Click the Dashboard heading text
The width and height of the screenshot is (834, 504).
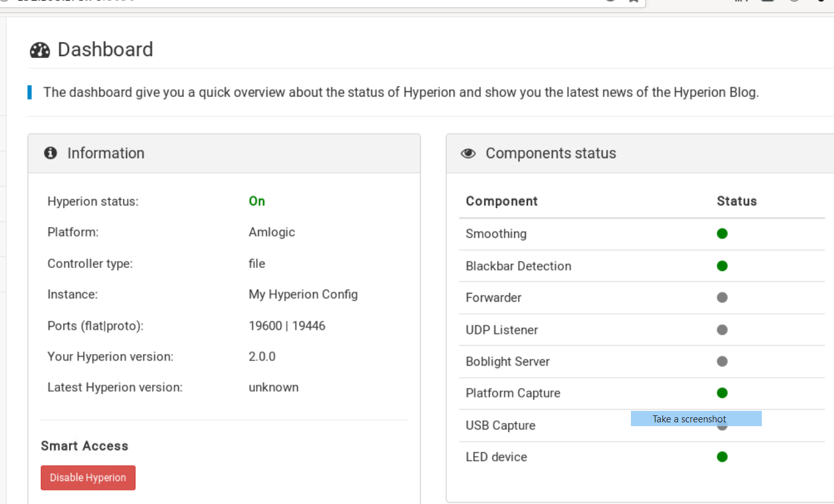[x=105, y=50]
